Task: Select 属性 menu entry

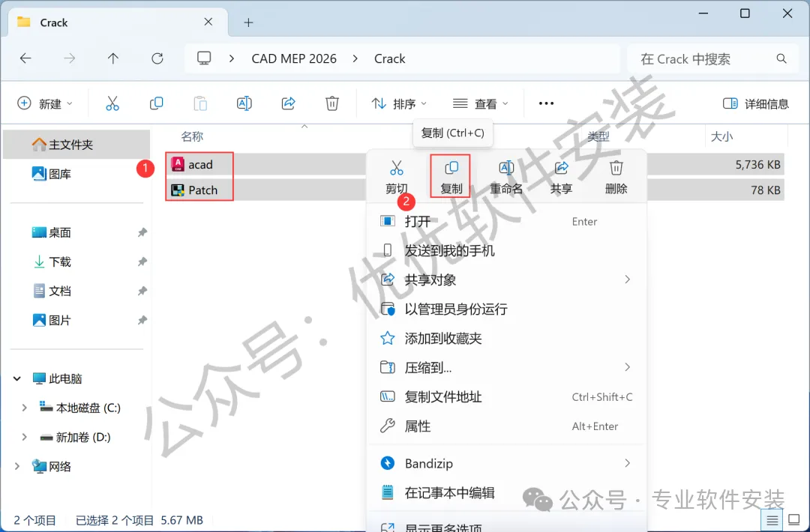Action: [506, 426]
